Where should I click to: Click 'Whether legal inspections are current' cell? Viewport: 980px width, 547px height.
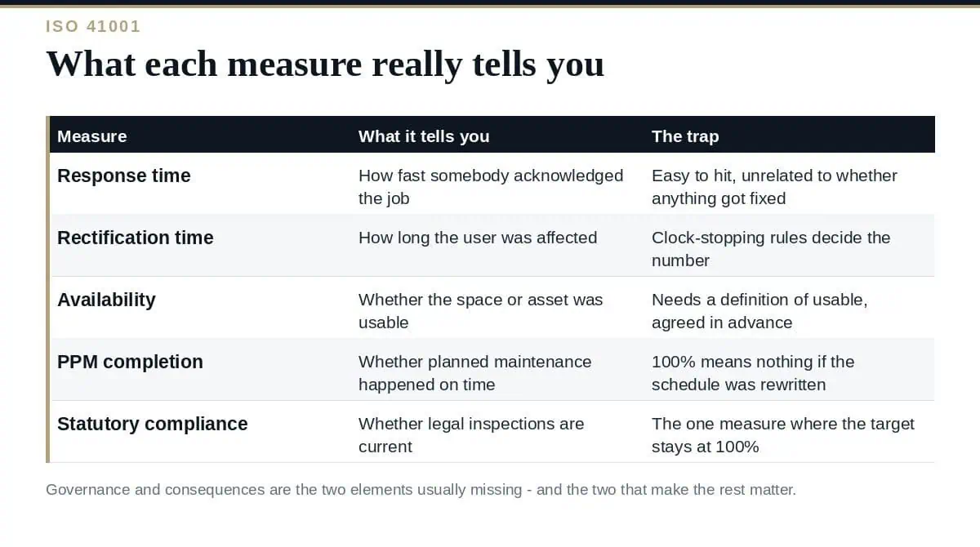point(471,435)
